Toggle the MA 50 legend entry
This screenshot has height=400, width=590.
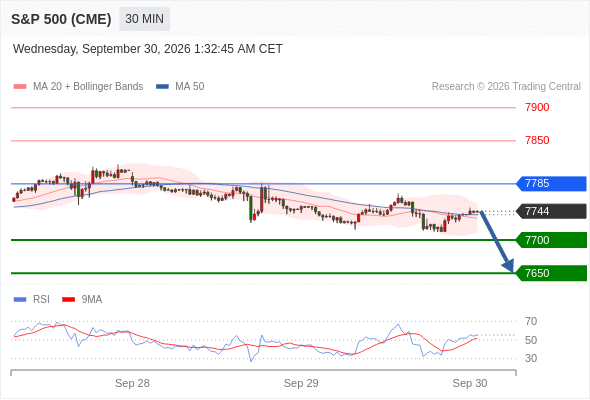click(x=180, y=87)
